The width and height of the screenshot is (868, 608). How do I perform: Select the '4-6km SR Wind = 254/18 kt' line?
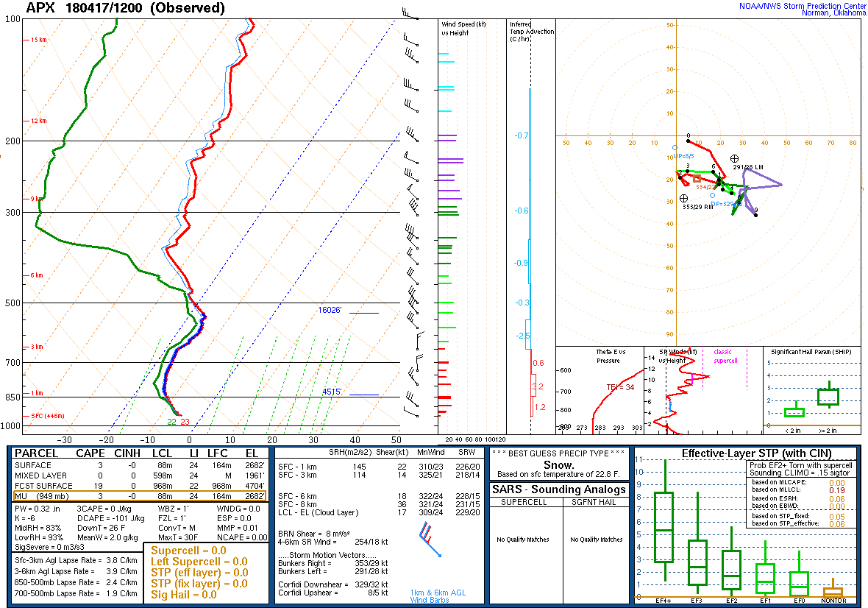click(x=332, y=542)
